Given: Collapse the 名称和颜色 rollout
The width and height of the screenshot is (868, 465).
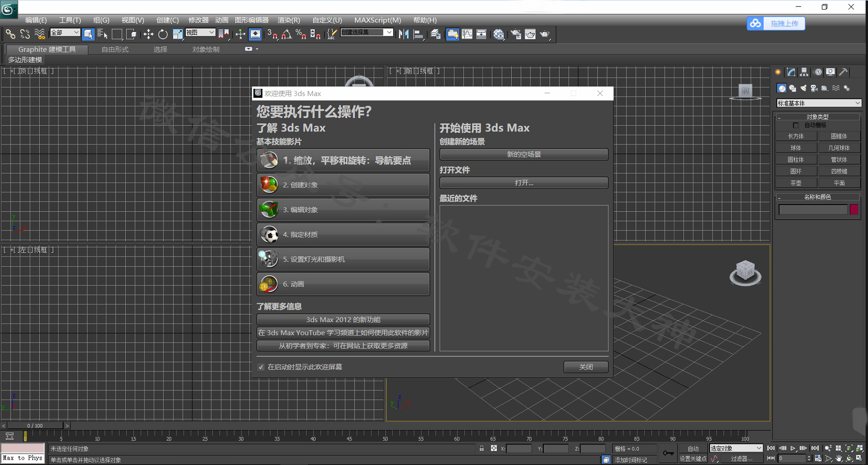Looking at the screenshot, I should point(818,197).
